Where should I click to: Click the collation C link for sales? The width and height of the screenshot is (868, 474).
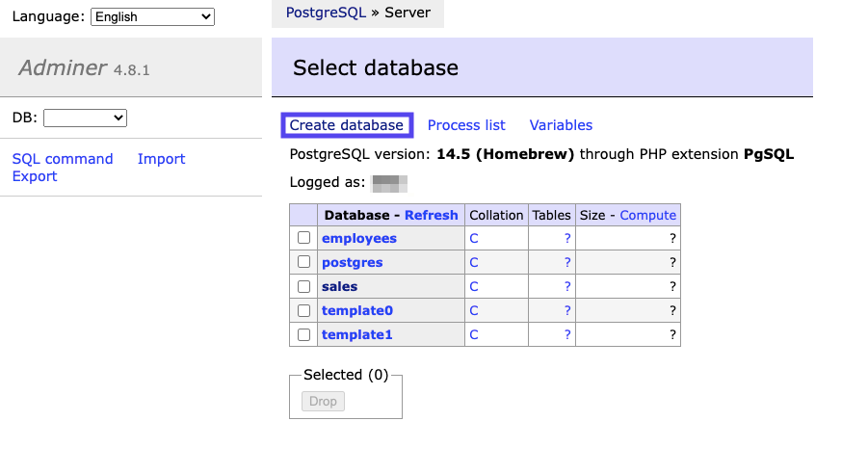click(x=474, y=286)
